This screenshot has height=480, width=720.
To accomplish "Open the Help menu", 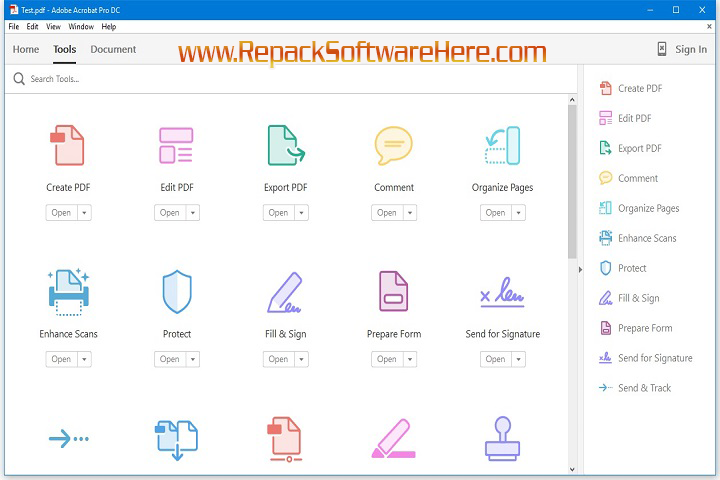I will pyautogui.click(x=109, y=27).
